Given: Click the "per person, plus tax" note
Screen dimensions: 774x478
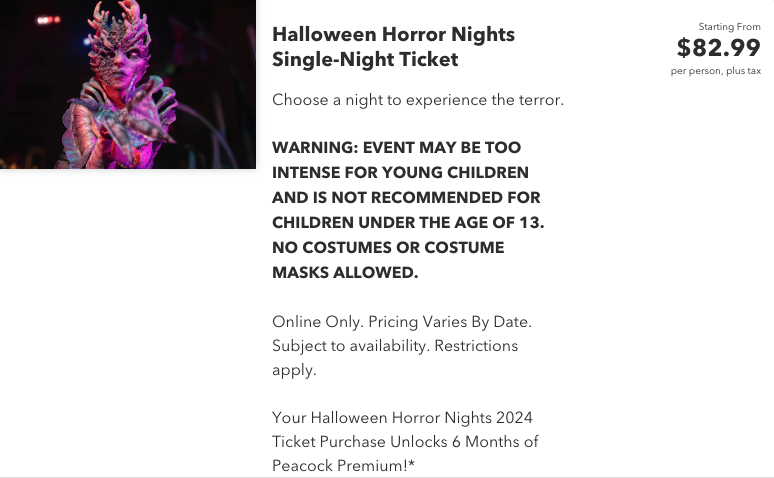Looking at the screenshot, I should [716, 71].
